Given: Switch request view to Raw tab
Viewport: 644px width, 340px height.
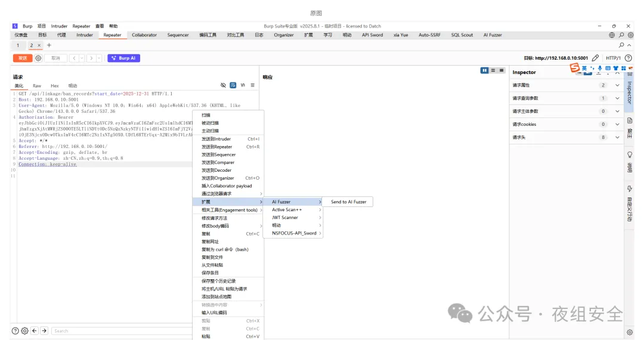Looking at the screenshot, I should point(37,86).
